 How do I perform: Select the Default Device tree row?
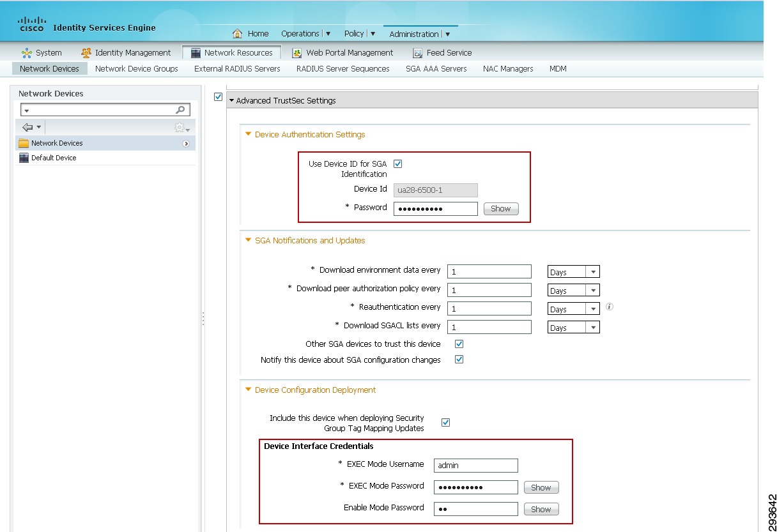(x=105, y=158)
